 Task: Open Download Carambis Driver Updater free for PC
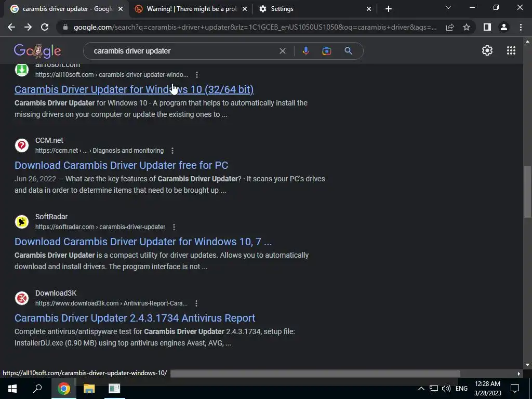[x=121, y=165]
